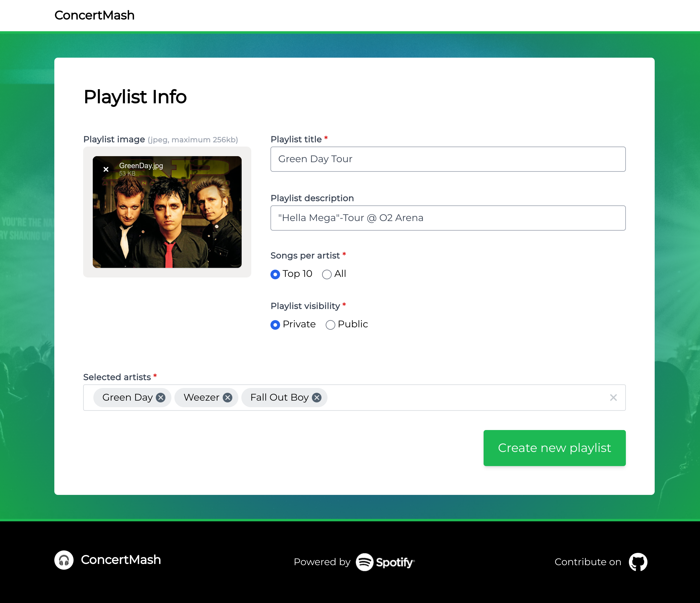This screenshot has width=700, height=603.
Task: Click the Create new playlist button
Action: 554,448
